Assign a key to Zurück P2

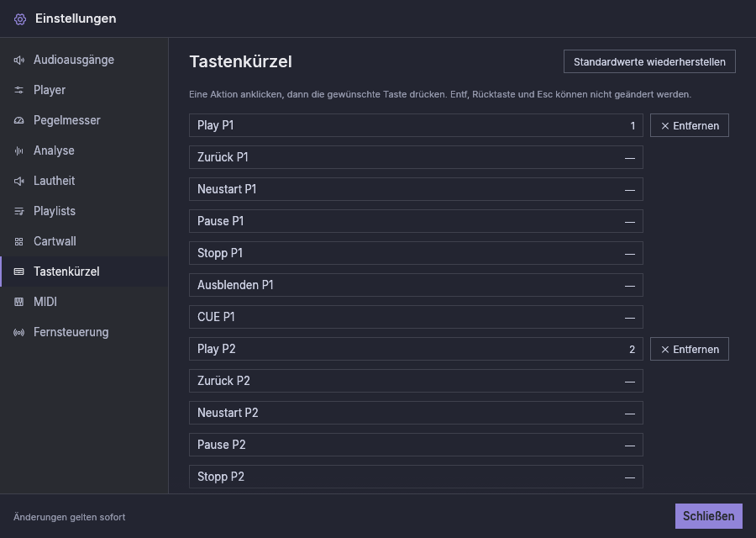click(x=416, y=381)
